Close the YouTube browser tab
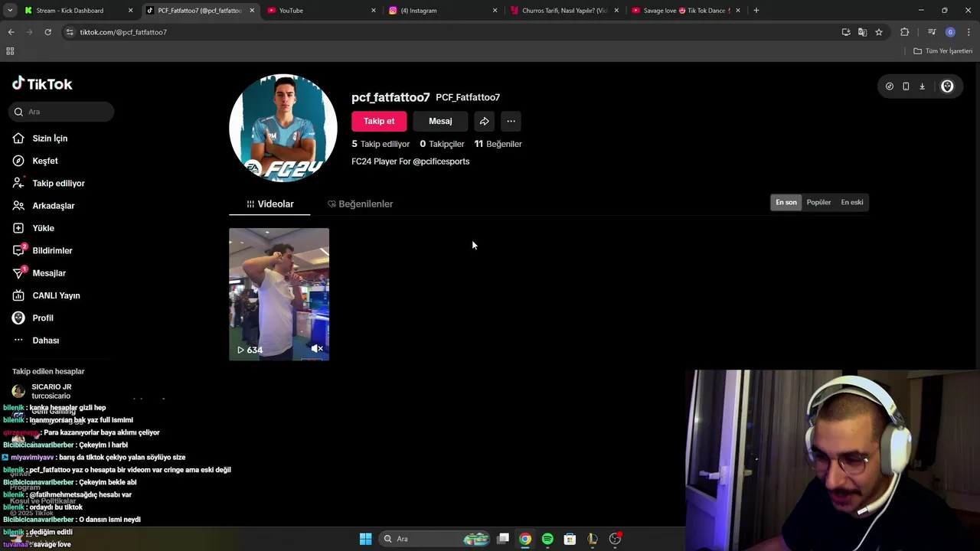980x551 pixels. click(374, 11)
